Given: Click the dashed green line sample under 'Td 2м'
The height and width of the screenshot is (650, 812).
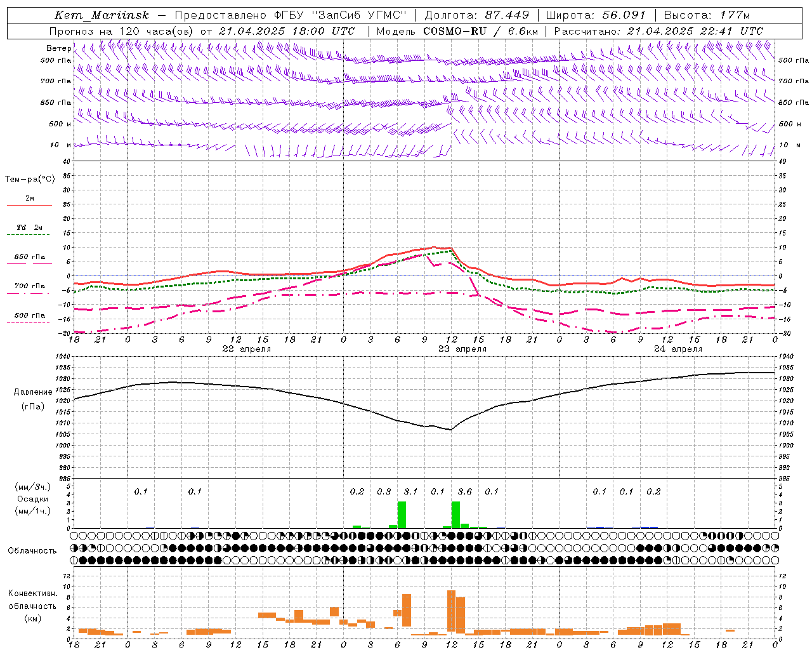Looking at the screenshot, I should coord(29,234).
